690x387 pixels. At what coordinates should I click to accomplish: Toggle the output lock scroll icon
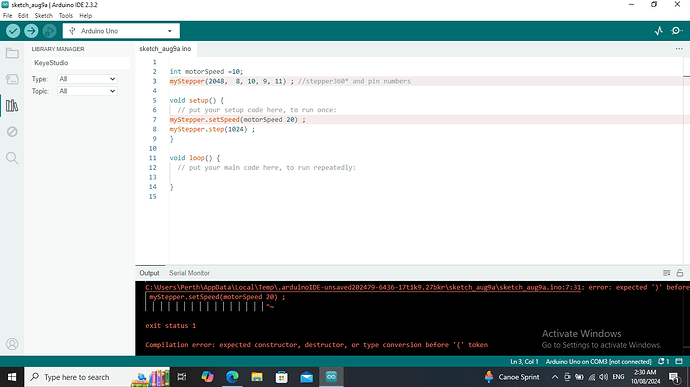pyautogui.click(x=680, y=273)
